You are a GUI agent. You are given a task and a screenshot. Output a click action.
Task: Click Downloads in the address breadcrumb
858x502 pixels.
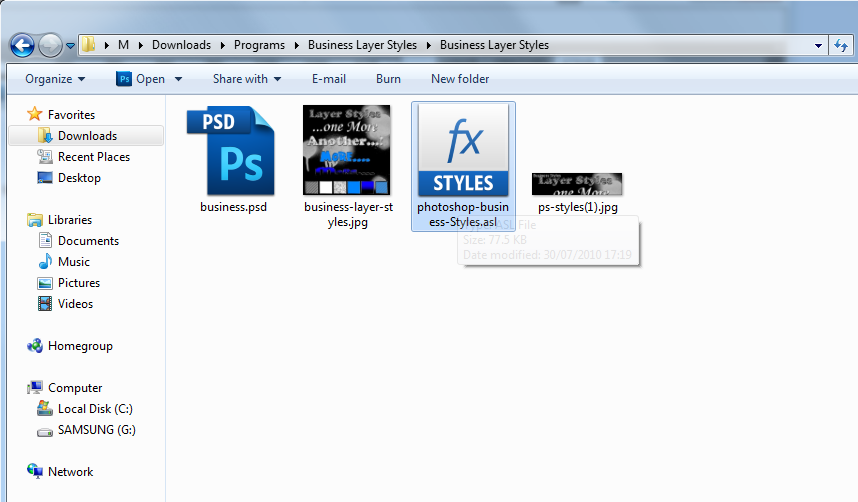tap(181, 45)
